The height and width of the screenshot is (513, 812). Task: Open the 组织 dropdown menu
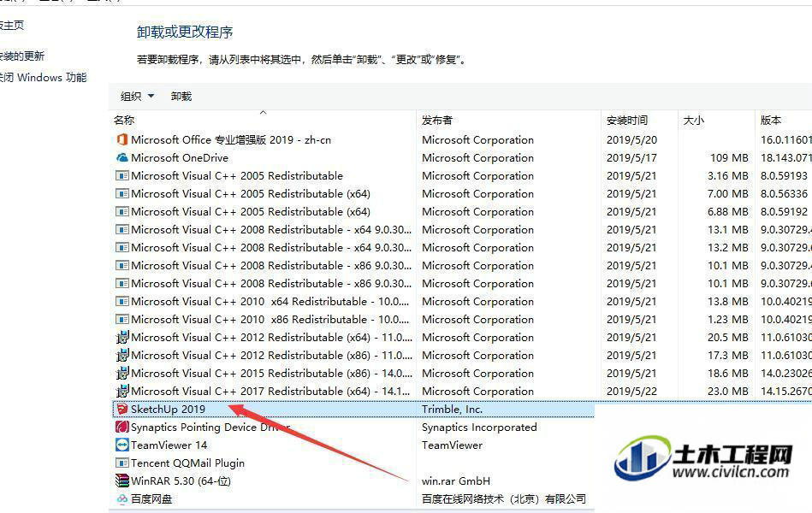pyautogui.click(x=137, y=97)
